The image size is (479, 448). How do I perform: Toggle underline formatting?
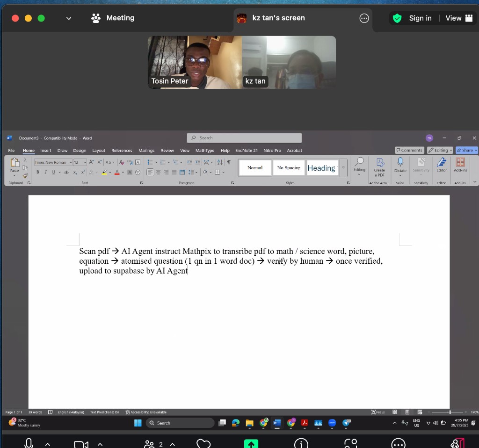click(x=53, y=172)
